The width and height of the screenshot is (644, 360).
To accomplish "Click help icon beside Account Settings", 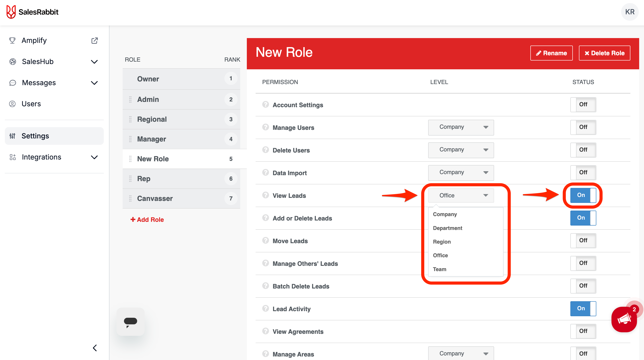I will [266, 104].
